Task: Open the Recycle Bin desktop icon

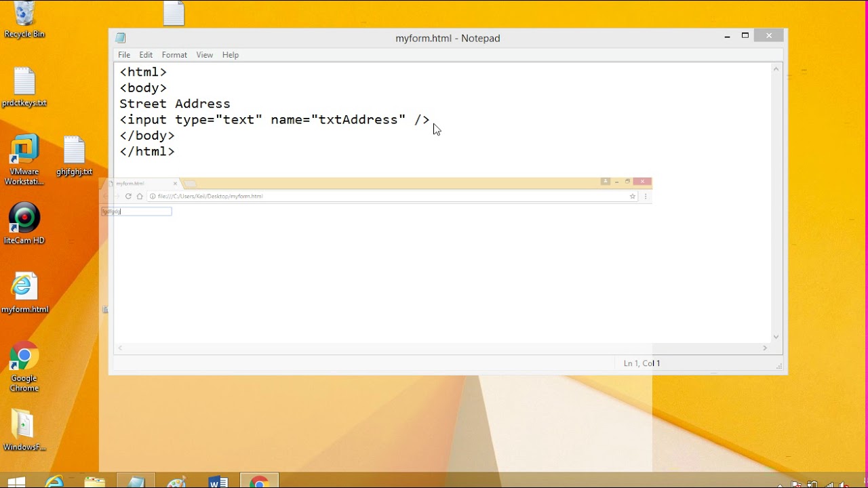Action: (x=24, y=19)
